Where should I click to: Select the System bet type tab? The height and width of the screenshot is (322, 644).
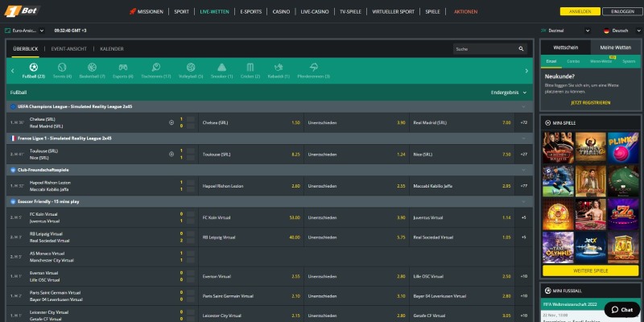pyautogui.click(x=629, y=61)
